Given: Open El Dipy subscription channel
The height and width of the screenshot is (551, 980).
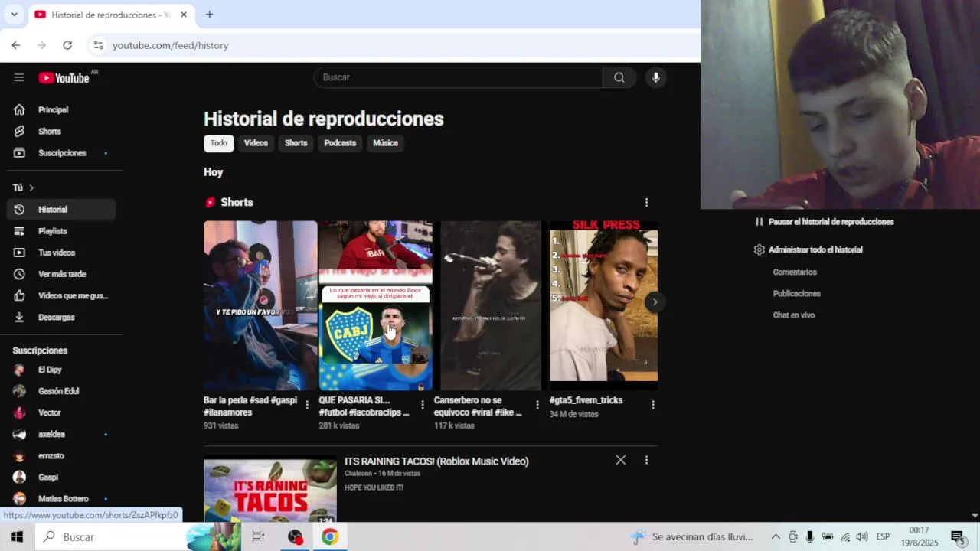Looking at the screenshot, I should (61, 370).
